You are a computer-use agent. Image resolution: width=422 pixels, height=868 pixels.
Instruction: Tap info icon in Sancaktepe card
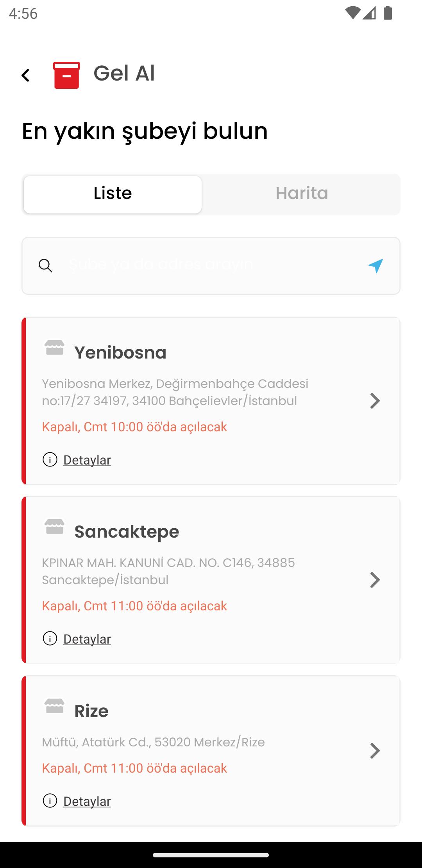pyautogui.click(x=50, y=638)
